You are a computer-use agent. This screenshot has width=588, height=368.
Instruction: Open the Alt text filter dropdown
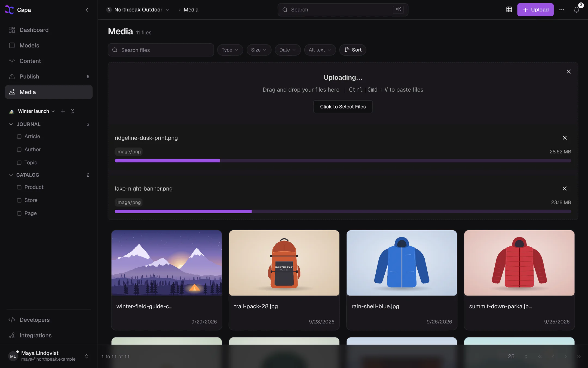coord(320,50)
